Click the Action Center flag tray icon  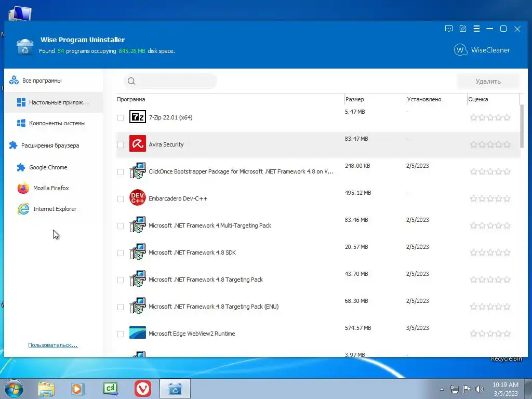point(467,389)
